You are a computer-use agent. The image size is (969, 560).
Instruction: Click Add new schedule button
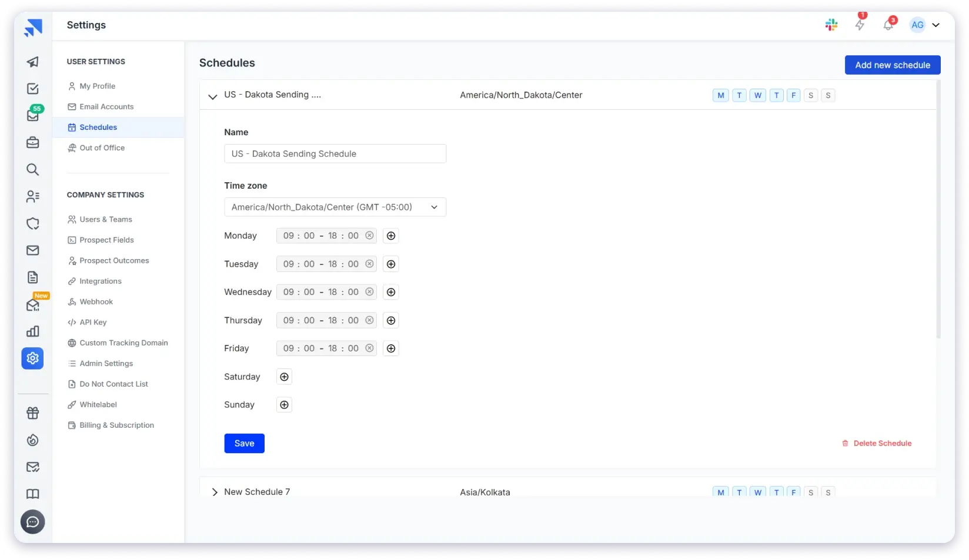tap(893, 65)
